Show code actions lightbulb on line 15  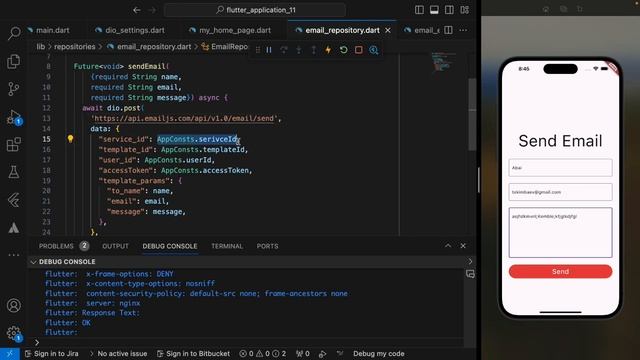coord(70,139)
